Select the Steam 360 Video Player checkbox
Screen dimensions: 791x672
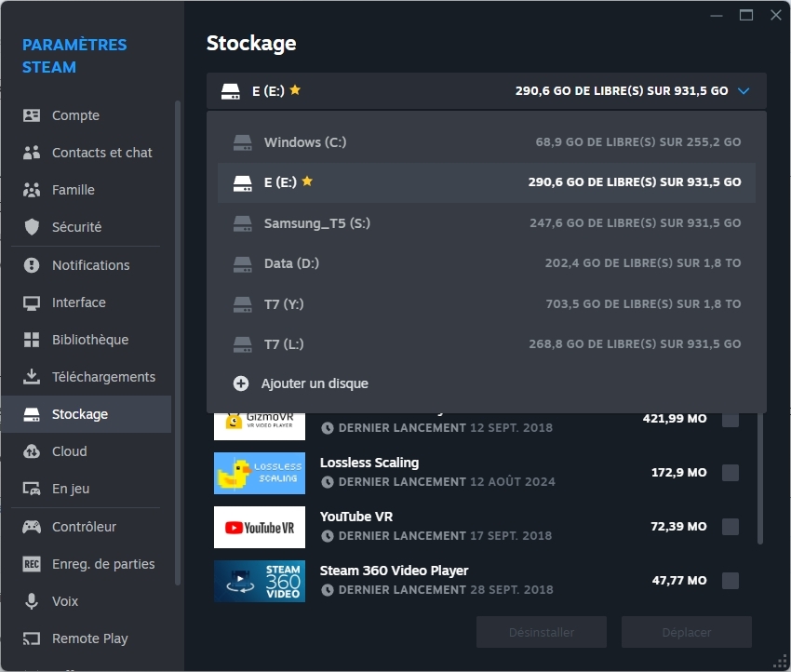pos(731,581)
